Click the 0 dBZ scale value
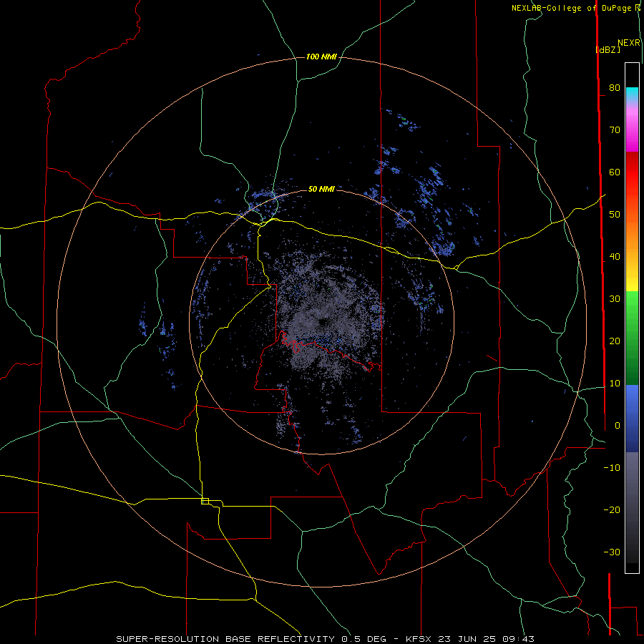Viewport: 644px width, 644px height. [618, 426]
